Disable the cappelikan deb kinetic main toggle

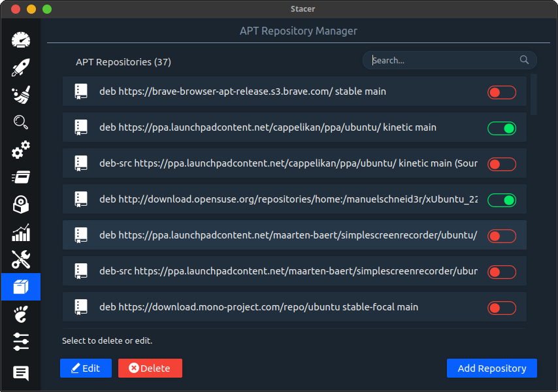coord(501,129)
